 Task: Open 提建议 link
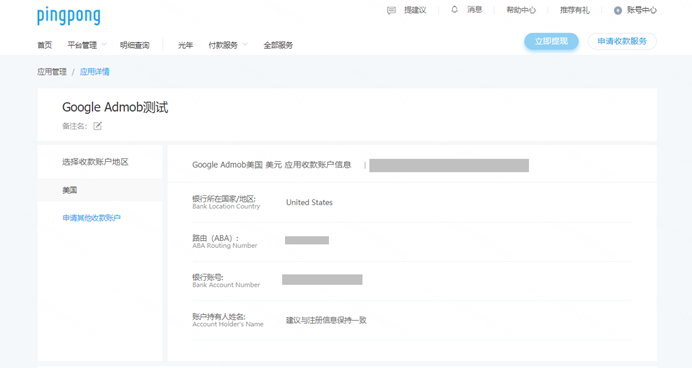coord(415,10)
